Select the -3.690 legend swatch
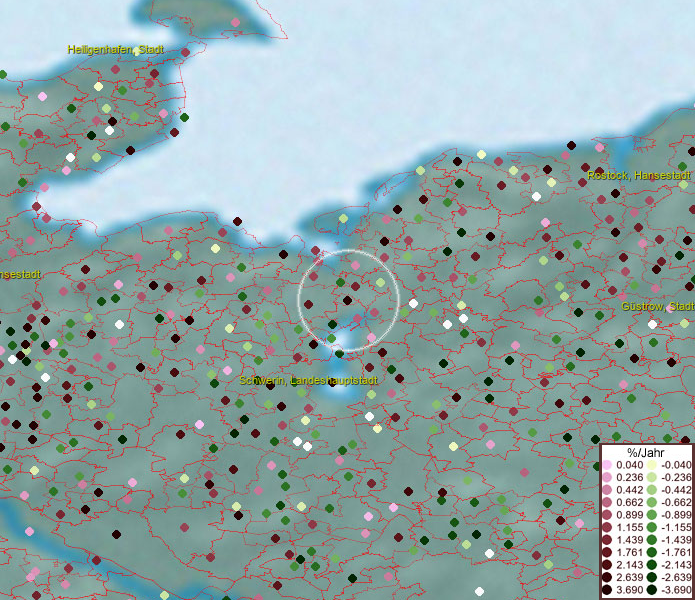This screenshot has width=695, height=600. pyautogui.click(x=651, y=590)
